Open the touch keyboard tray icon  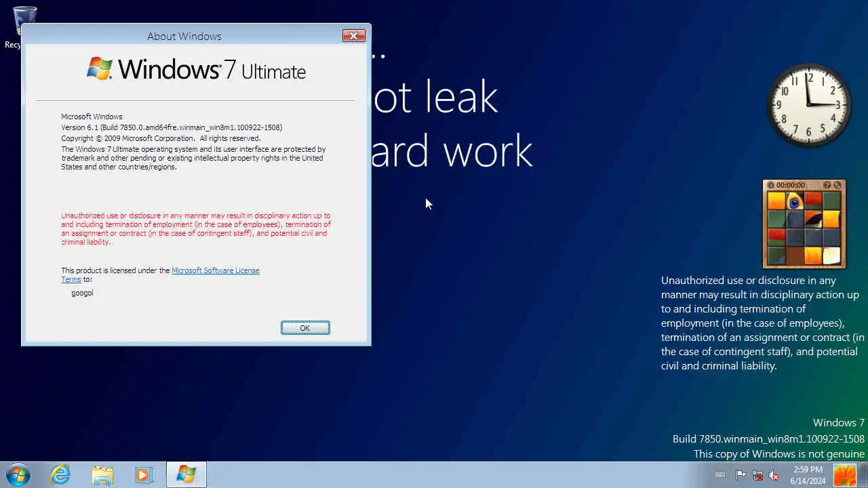point(720,475)
